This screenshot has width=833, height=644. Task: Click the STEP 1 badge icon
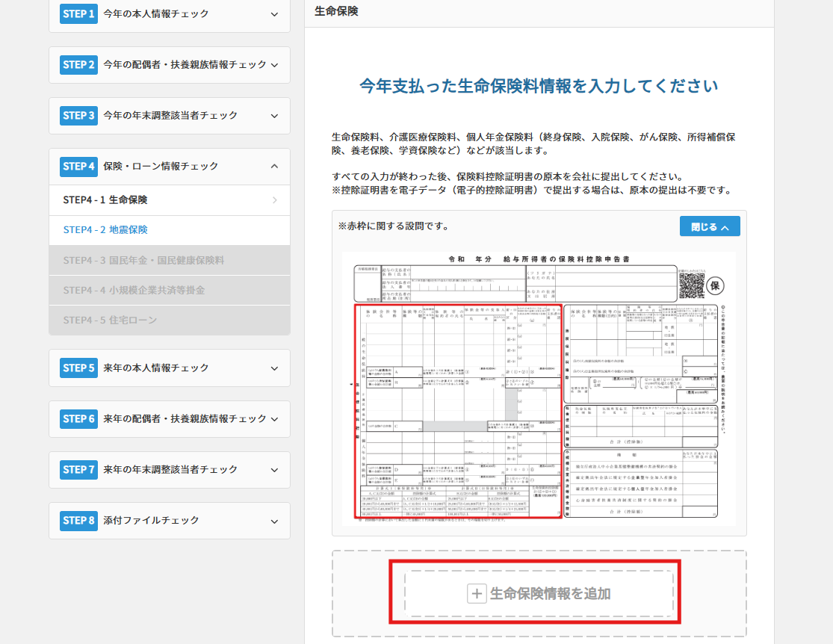point(78,13)
